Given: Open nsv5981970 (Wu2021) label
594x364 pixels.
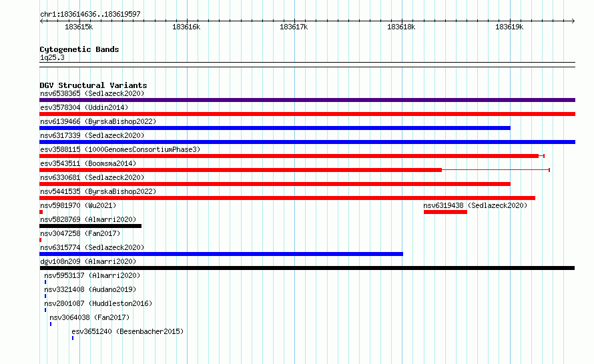Looking at the screenshot, I should (78, 205).
